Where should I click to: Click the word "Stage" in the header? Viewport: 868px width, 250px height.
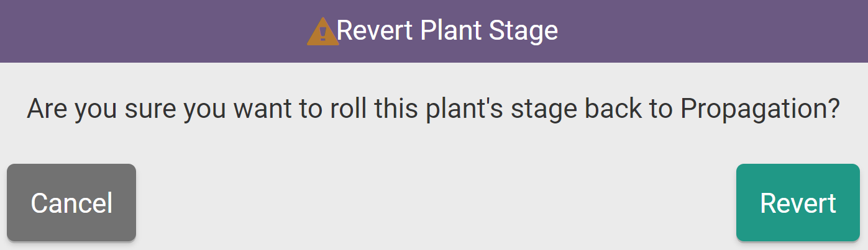tap(524, 31)
